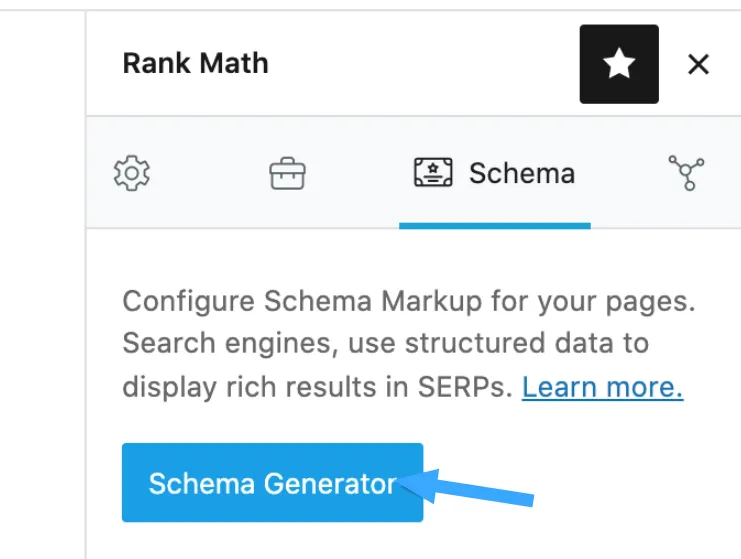This screenshot has width=741, height=559.
Task: Click the word SERPs in the description
Action: (465, 387)
